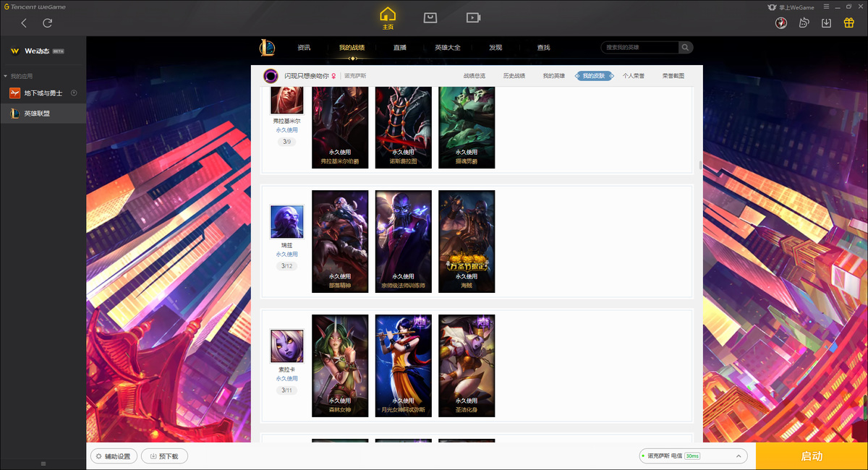Click the 索拉卡 champion portrait

[x=287, y=346]
